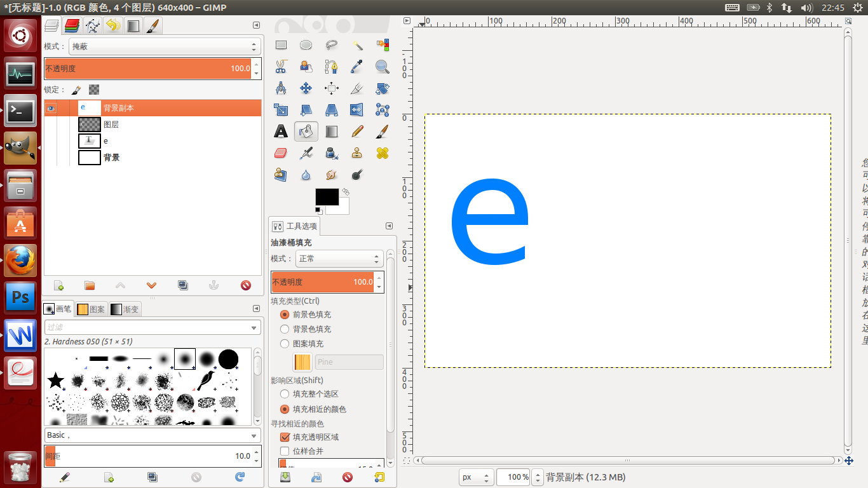
Task: Create a new layer
Action: (58, 285)
